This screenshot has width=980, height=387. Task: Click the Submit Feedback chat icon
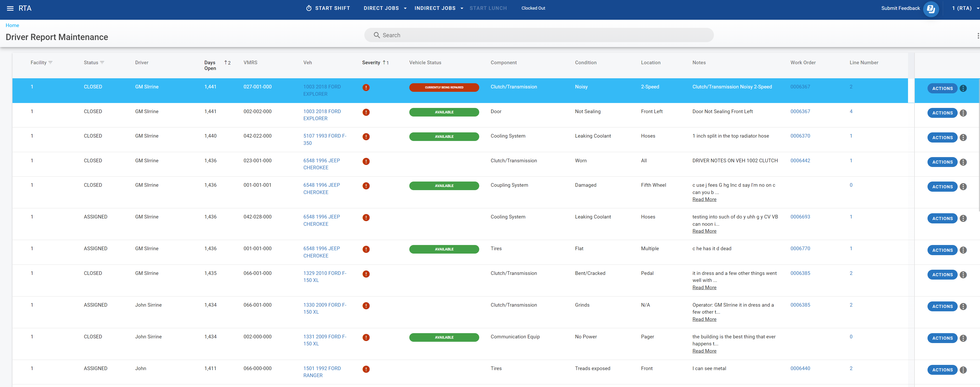[931, 9]
